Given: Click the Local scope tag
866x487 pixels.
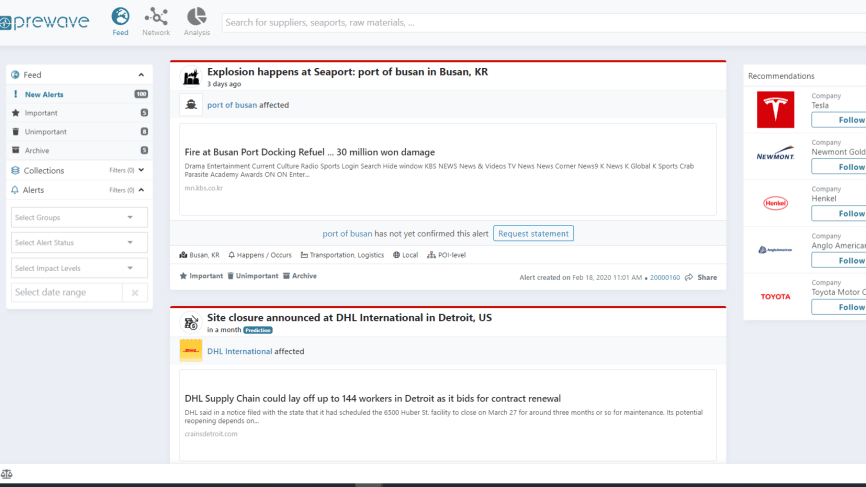Looking at the screenshot, I should [405, 255].
